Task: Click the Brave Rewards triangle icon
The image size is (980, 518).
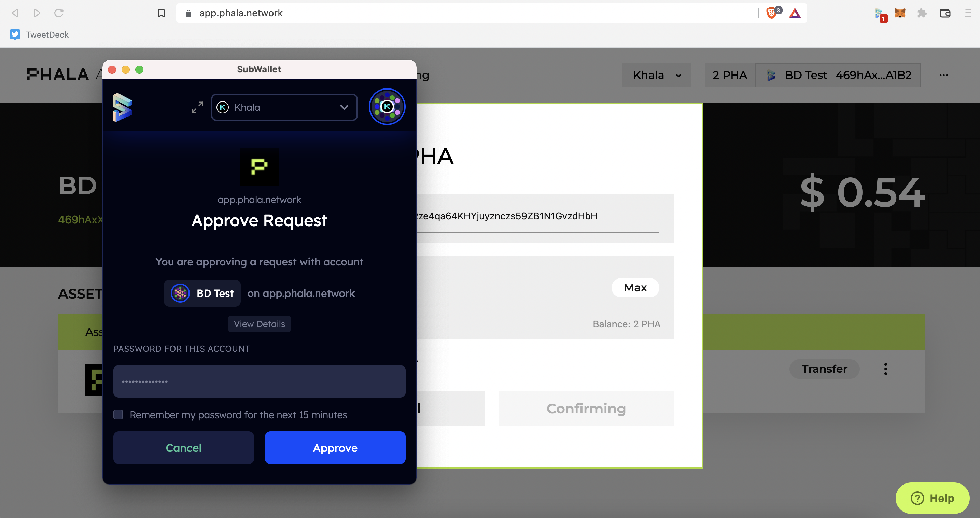Action: point(795,13)
